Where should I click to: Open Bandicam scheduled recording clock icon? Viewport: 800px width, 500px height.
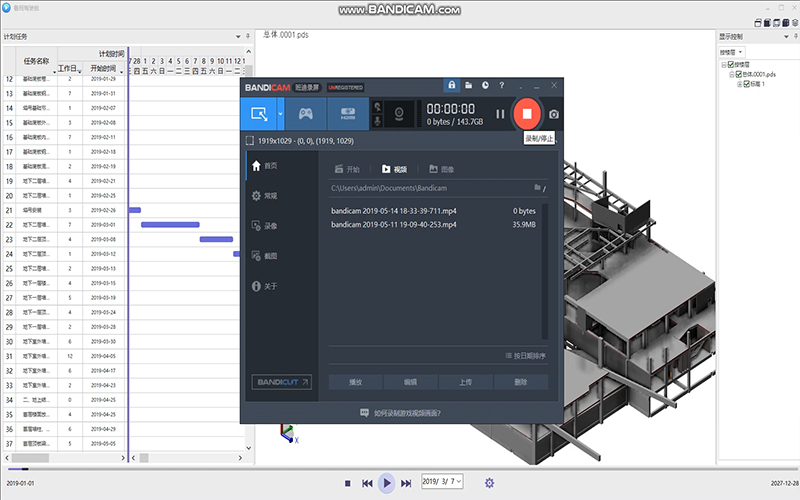point(485,85)
